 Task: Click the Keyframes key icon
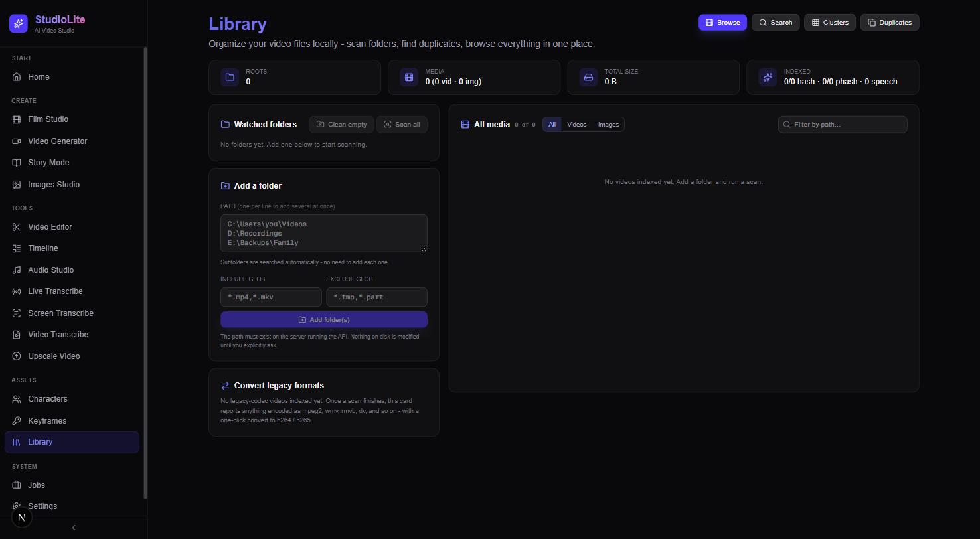point(17,421)
